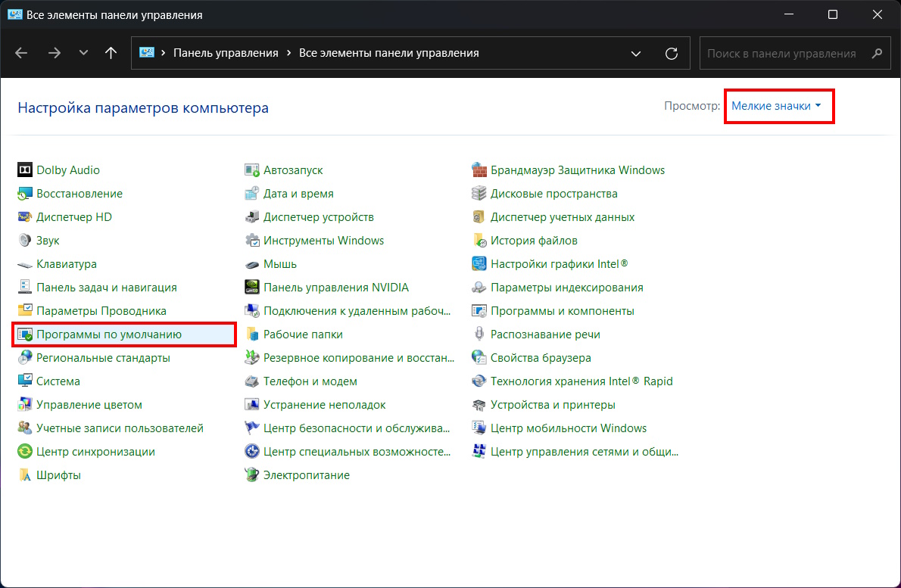Open Технология хранения Intel Rapid

[x=581, y=381]
